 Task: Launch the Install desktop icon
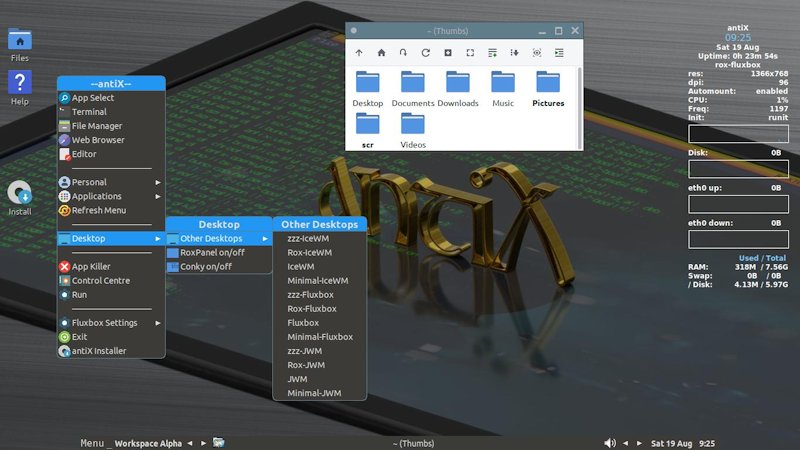(x=20, y=198)
